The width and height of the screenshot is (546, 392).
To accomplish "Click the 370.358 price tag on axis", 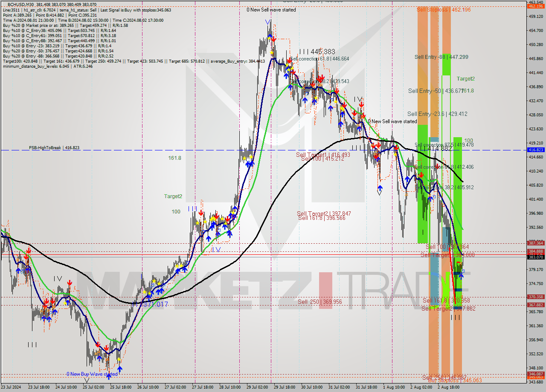I will (535, 297).
